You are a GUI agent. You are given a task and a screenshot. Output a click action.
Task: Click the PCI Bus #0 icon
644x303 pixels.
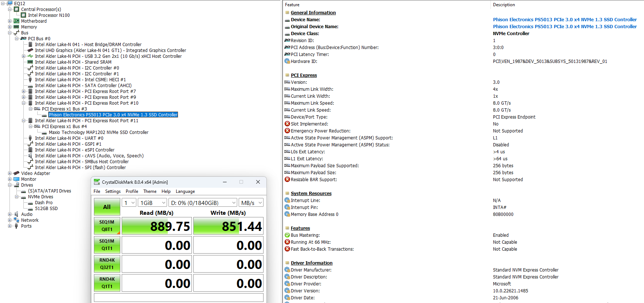coord(23,38)
